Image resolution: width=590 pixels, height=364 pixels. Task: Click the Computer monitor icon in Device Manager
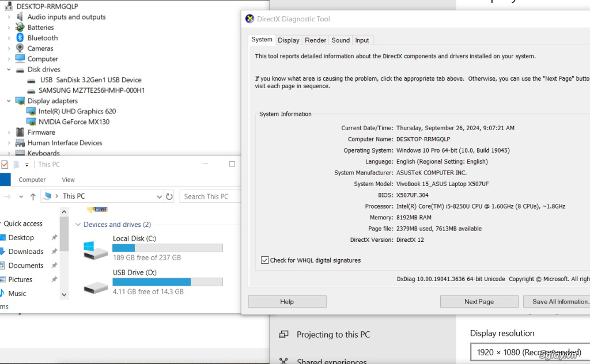click(20, 59)
